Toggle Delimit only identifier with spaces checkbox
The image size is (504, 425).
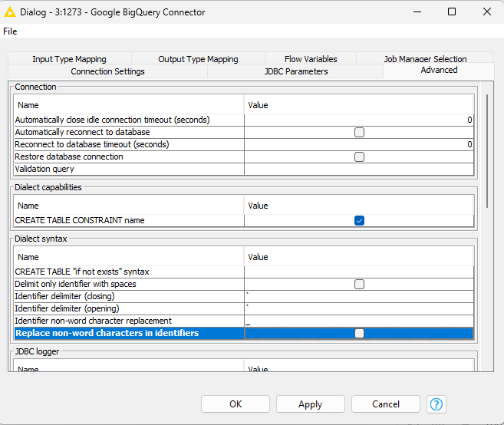(358, 284)
